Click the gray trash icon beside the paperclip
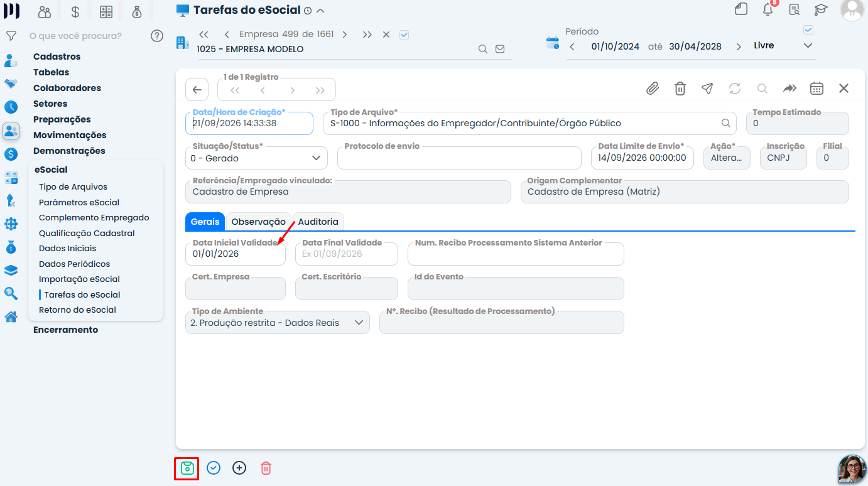Screen dimensions: 868x486 pyautogui.click(x=680, y=89)
